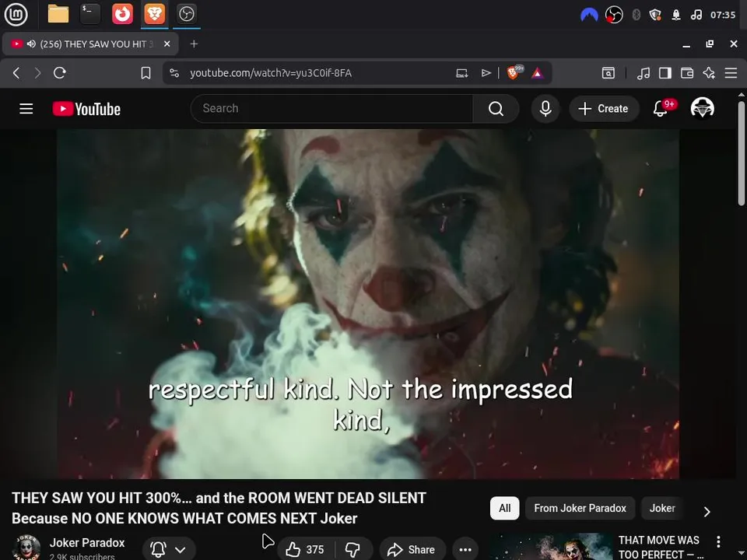Viewport: 747px width, 560px height.
Task: Open Brave Shields lion icon
Action: click(x=514, y=73)
